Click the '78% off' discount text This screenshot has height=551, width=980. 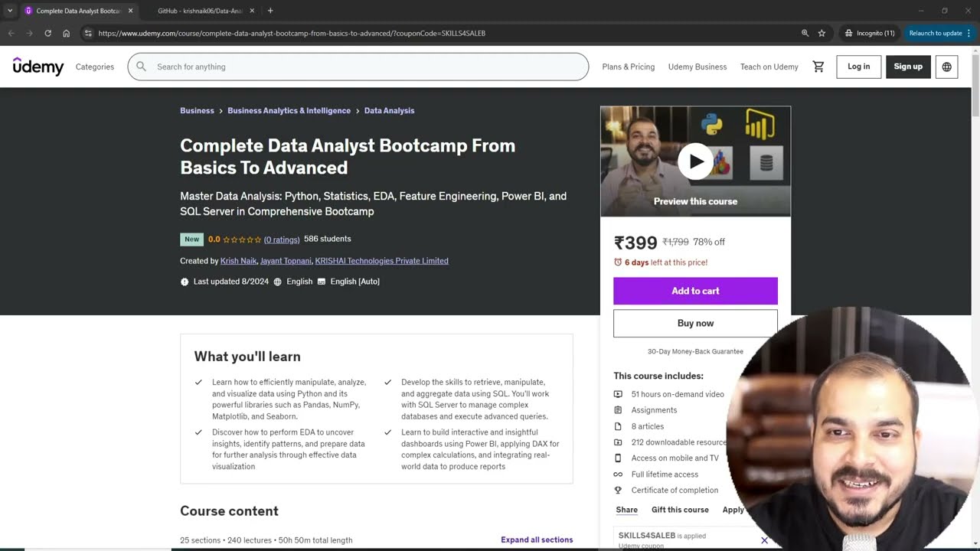pyautogui.click(x=709, y=242)
